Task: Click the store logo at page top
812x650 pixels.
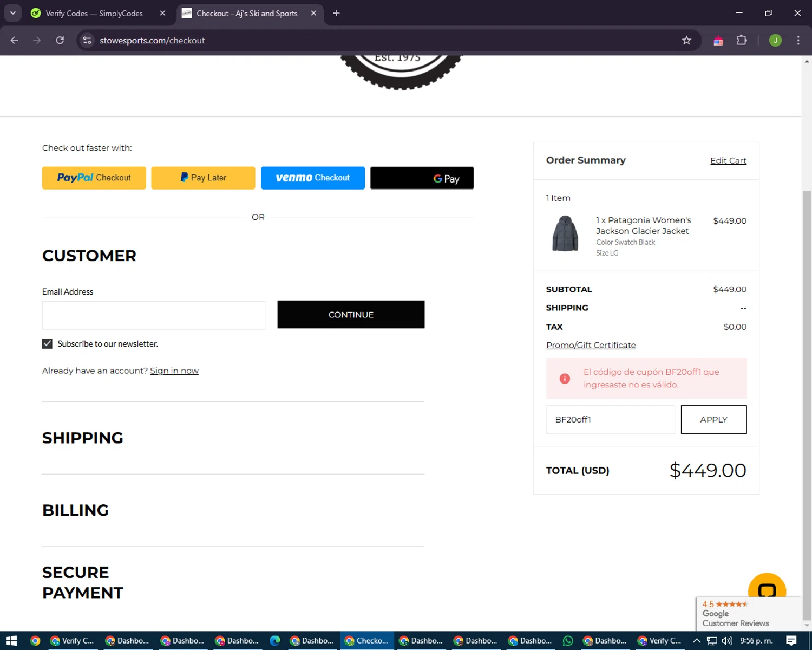Action: pos(401,72)
